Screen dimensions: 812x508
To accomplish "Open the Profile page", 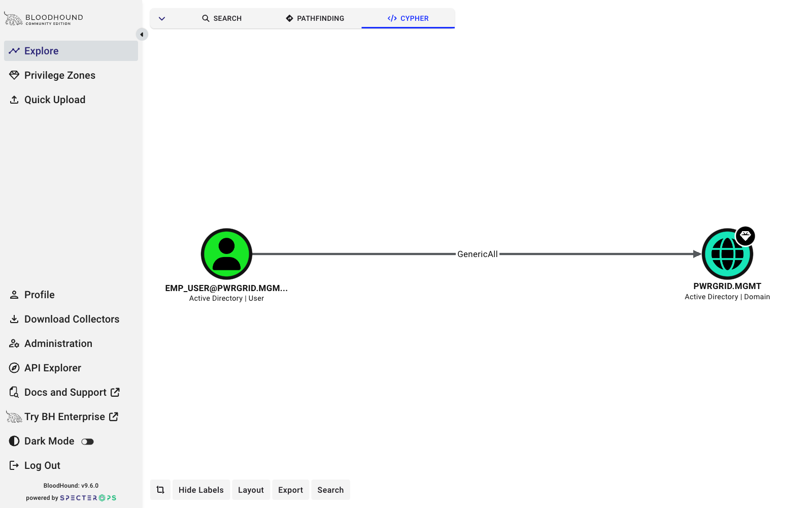I will [x=71, y=295].
